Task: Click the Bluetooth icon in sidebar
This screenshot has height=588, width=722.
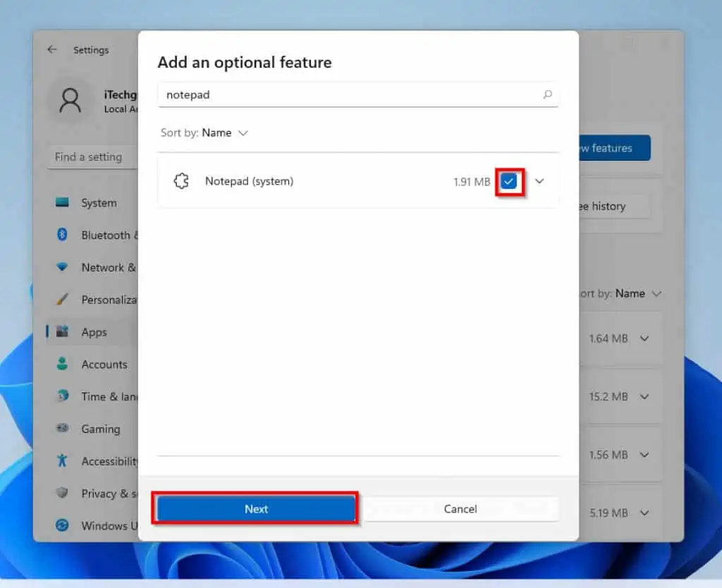Action: point(62,235)
